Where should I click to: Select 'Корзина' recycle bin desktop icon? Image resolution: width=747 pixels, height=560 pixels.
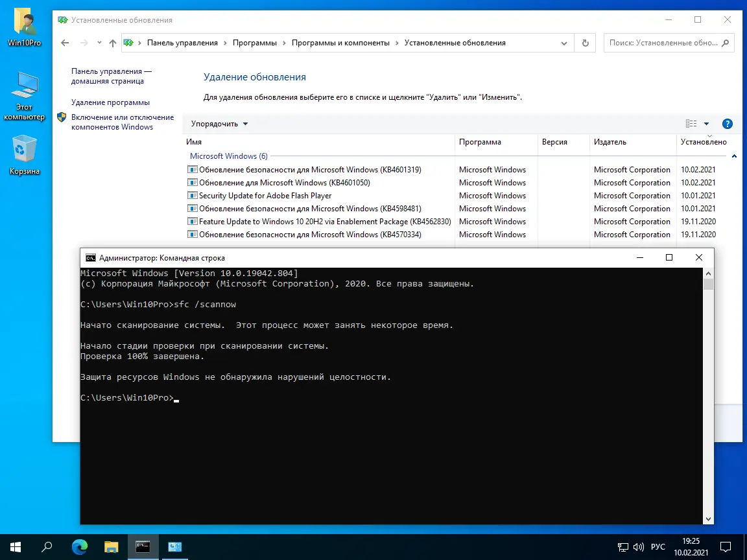(24, 155)
